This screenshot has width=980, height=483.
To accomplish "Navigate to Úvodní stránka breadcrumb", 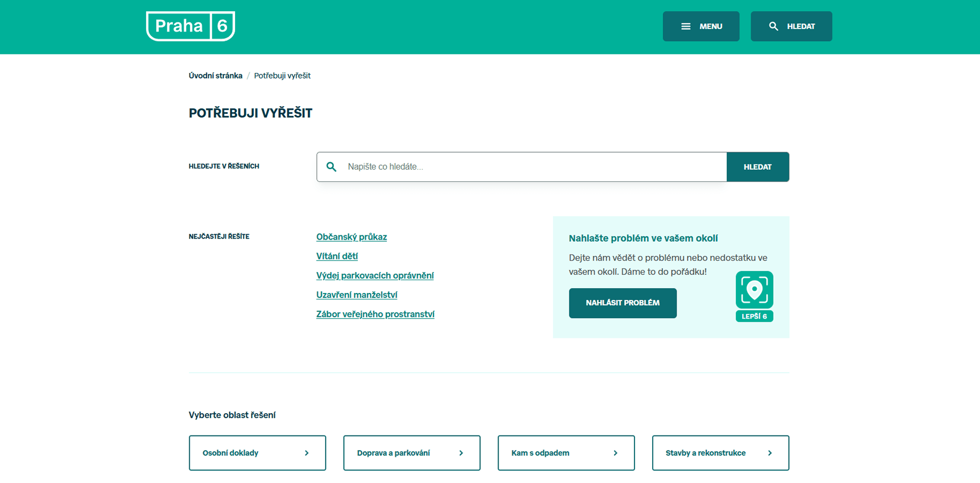I will point(215,76).
